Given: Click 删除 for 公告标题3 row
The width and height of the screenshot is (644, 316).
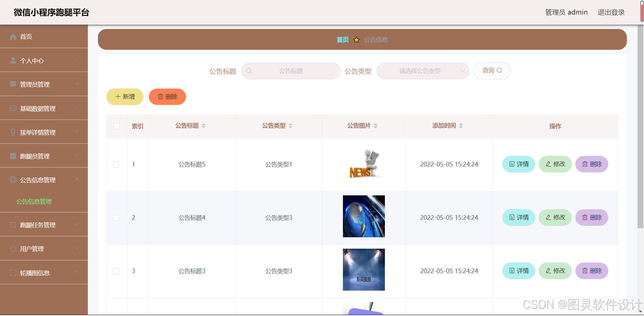Looking at the screenshot, I should [592, 270].
